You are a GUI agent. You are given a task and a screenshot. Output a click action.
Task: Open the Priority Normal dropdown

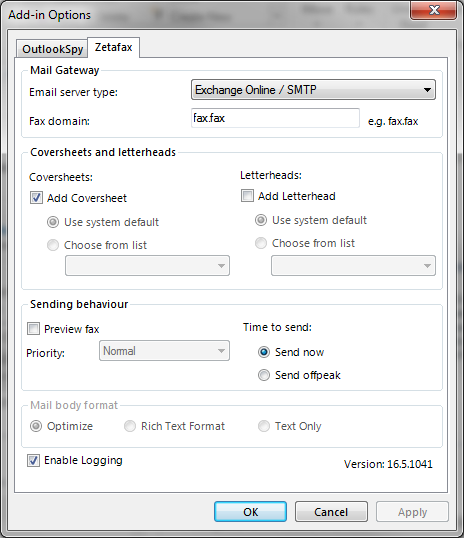pos(164,351)
